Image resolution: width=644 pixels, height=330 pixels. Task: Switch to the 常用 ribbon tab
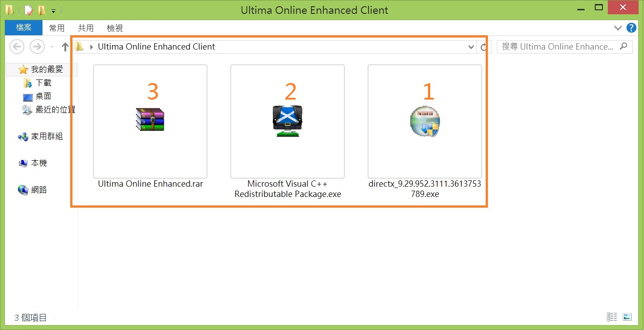(57, 28)
